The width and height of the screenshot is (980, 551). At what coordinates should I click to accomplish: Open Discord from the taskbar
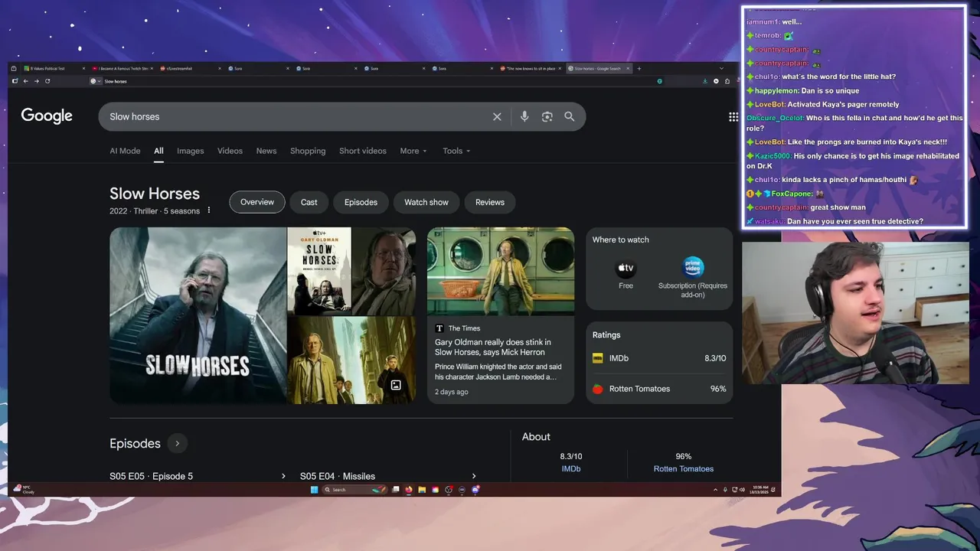(x=475, y=490)
